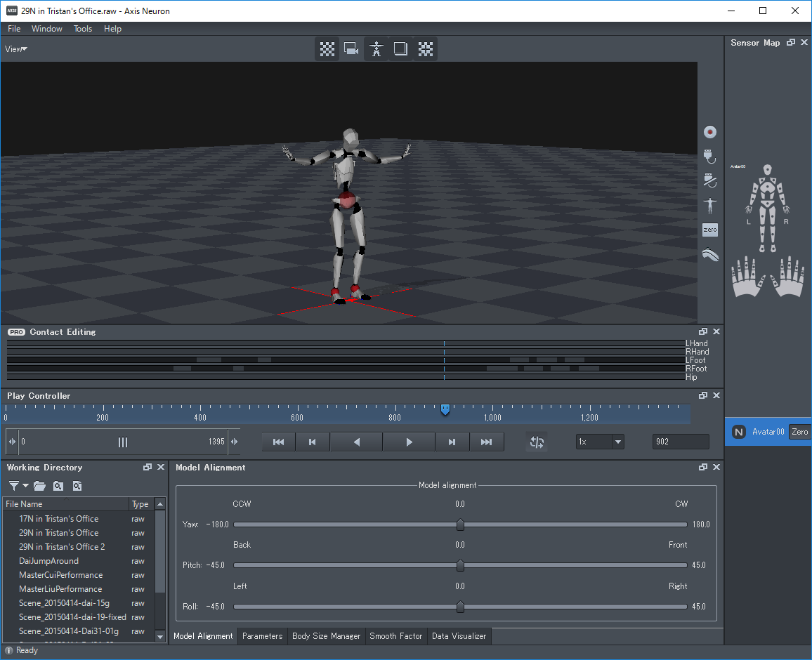This screenshot has width=812, height=660.
Task: Click the zero sensor icon in the sidebar
Action: [x=709, y=230]
